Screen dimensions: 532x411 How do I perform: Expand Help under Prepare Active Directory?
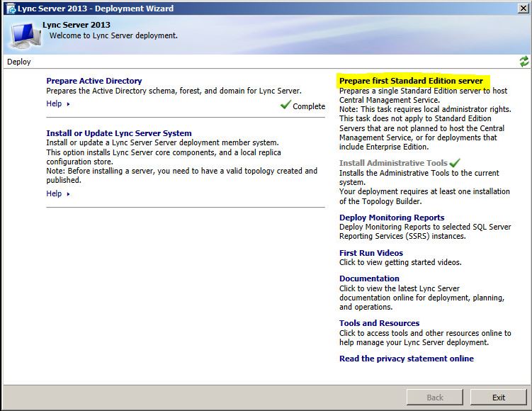point(58,103)
